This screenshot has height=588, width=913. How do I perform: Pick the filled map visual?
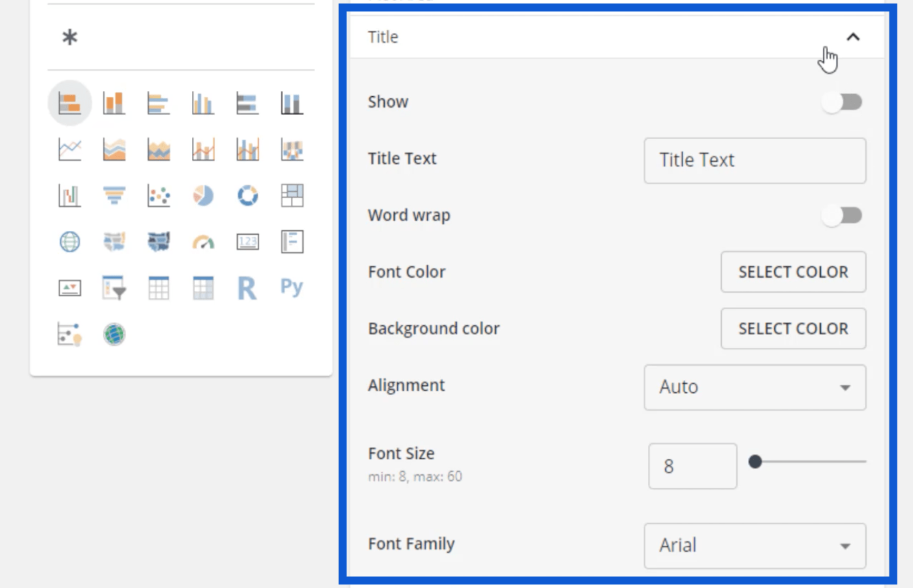pos(114,242)
